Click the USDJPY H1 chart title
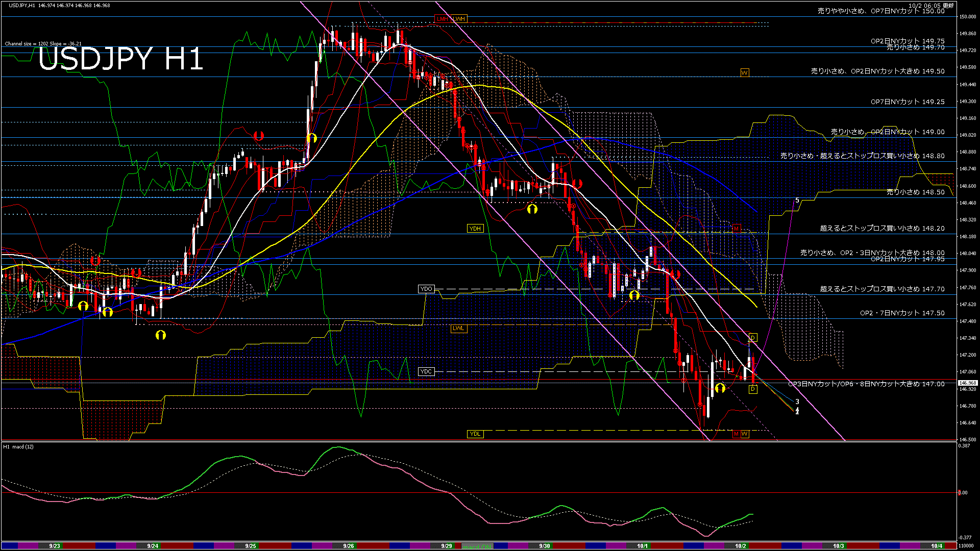 [x=120, y=59]
